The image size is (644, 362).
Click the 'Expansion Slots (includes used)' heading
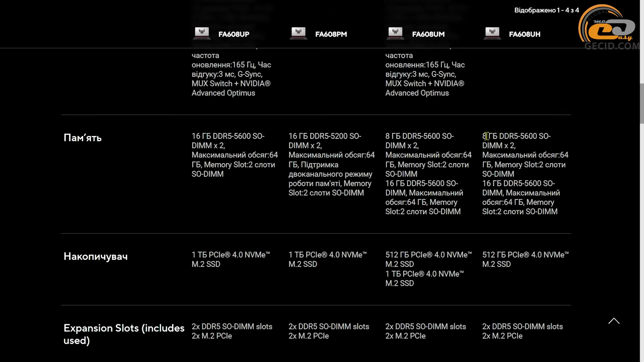tap(124, 334)
